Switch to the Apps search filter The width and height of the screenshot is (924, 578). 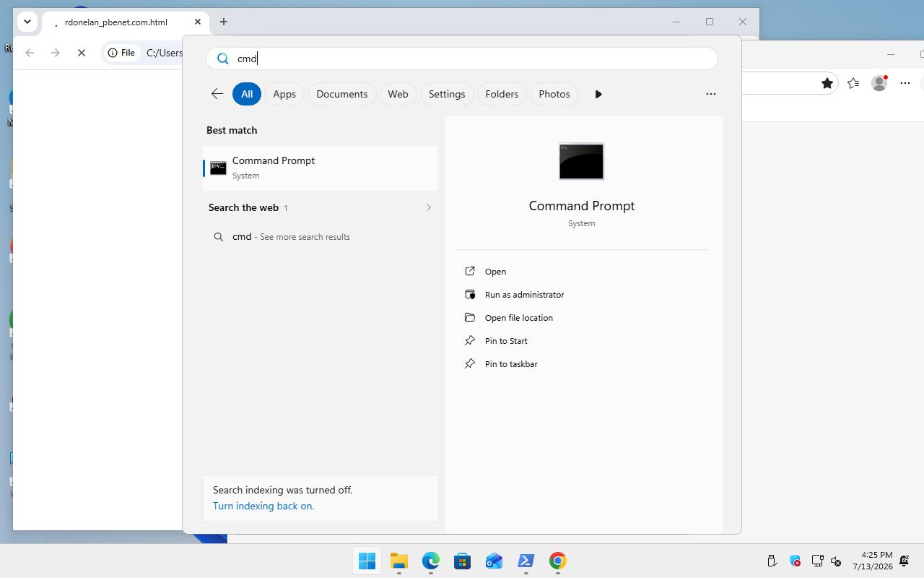click(x=284, y=94)
